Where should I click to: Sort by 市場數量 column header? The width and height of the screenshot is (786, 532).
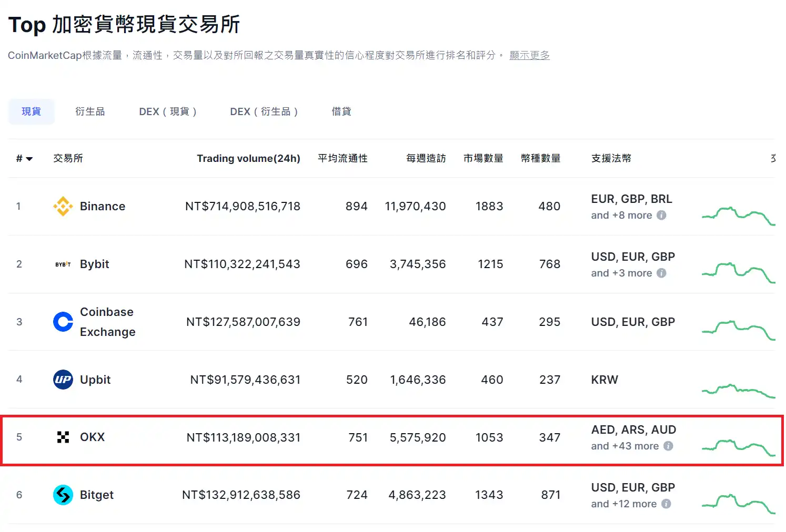pyautogui.click(x=483, y=158)
